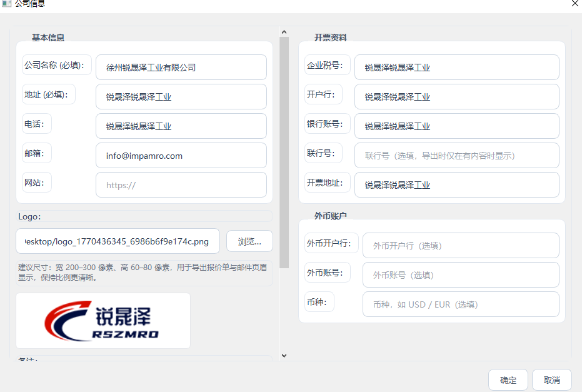Click the vertical scrollbar thumb
582x392 pixels.
click(284, 152)
